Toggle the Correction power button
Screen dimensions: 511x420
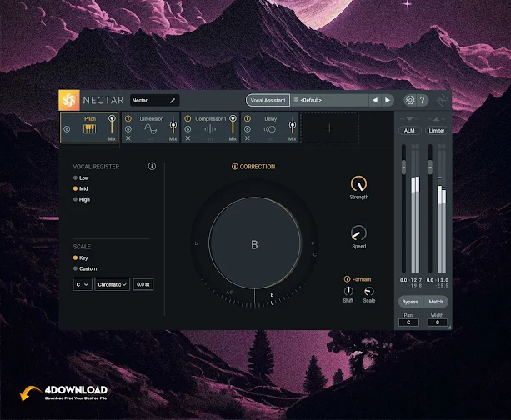coord(234,167)
